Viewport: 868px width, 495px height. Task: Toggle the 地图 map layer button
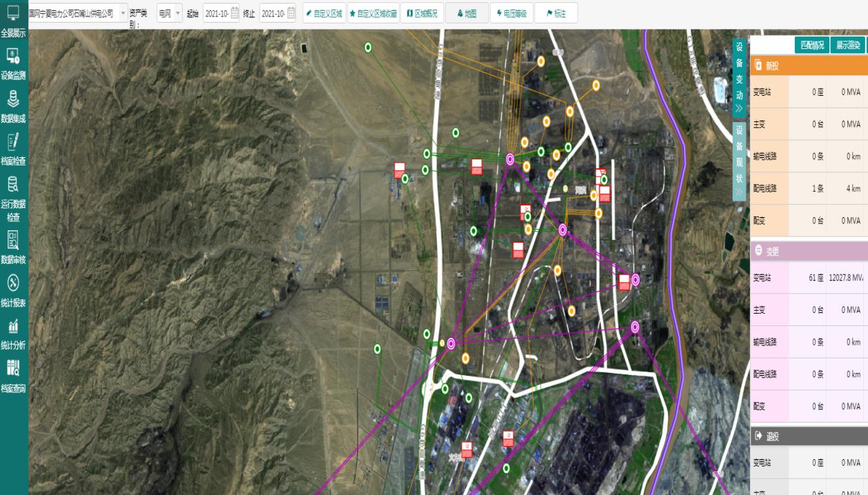467,13
